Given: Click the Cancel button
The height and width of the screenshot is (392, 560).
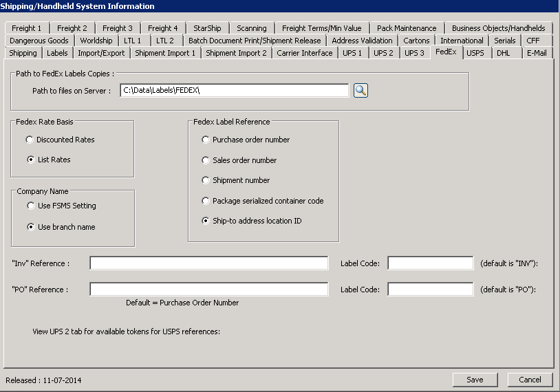Looking at the screenshot, I should pos(530,380).
